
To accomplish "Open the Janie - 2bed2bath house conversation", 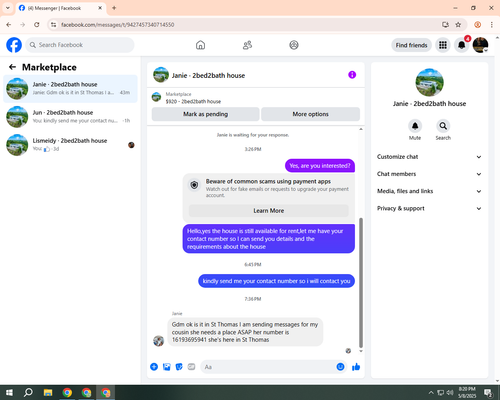I will tap(70, 89).
